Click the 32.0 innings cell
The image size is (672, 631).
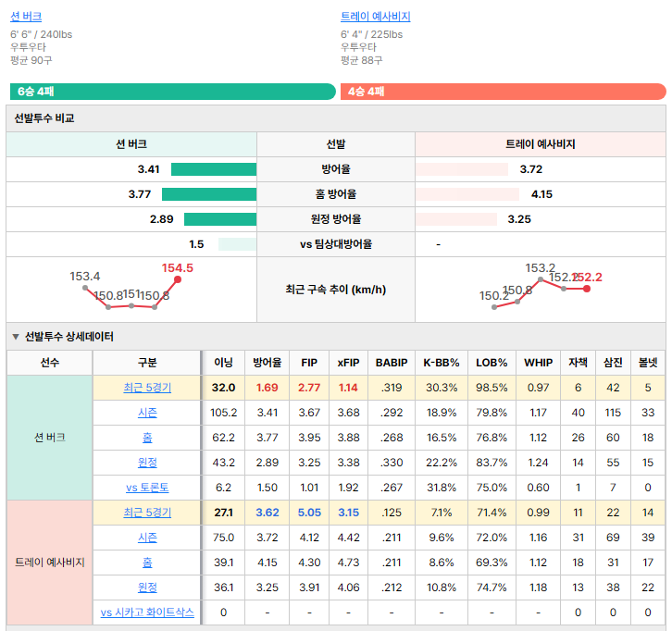tap(223, 388)
